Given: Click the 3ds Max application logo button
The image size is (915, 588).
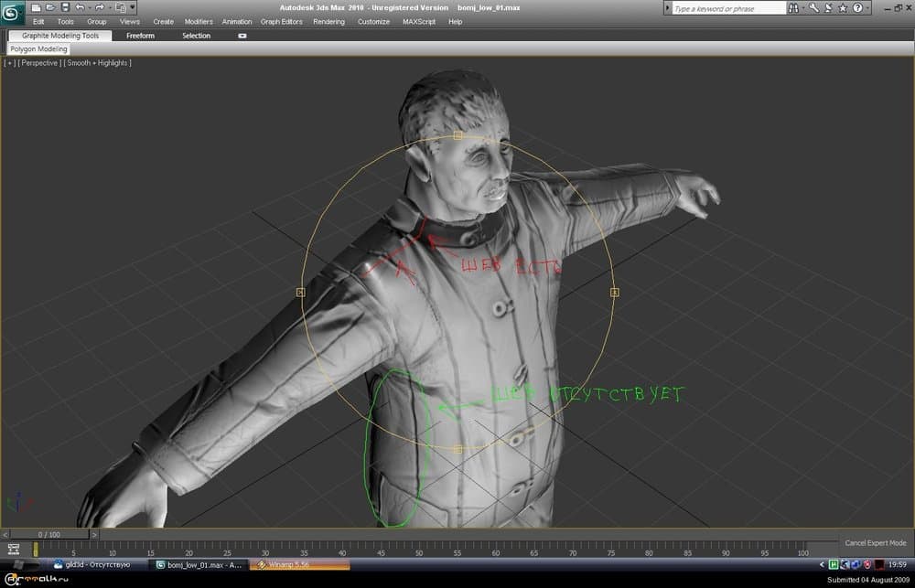Looking at the screenshot, I should tap(13, 13).
